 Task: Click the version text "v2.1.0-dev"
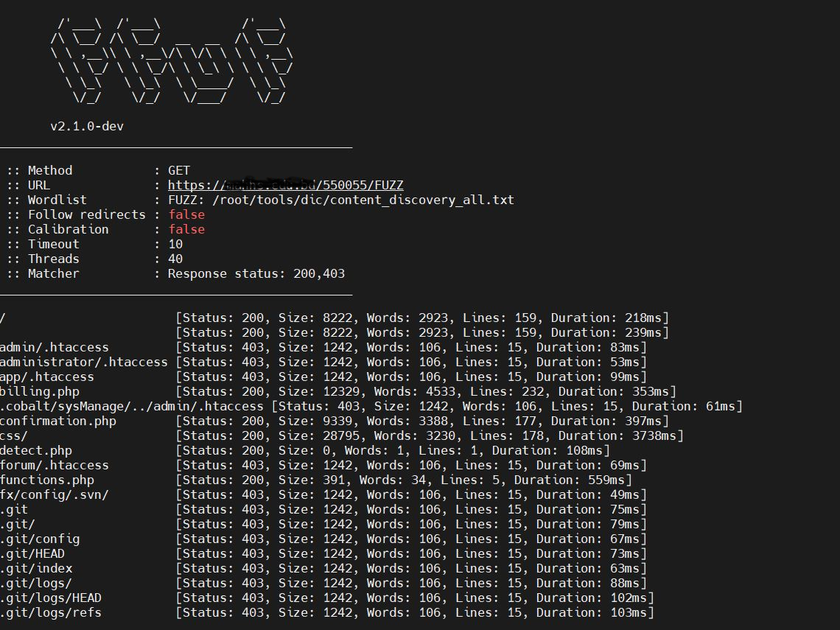(87, 127)
